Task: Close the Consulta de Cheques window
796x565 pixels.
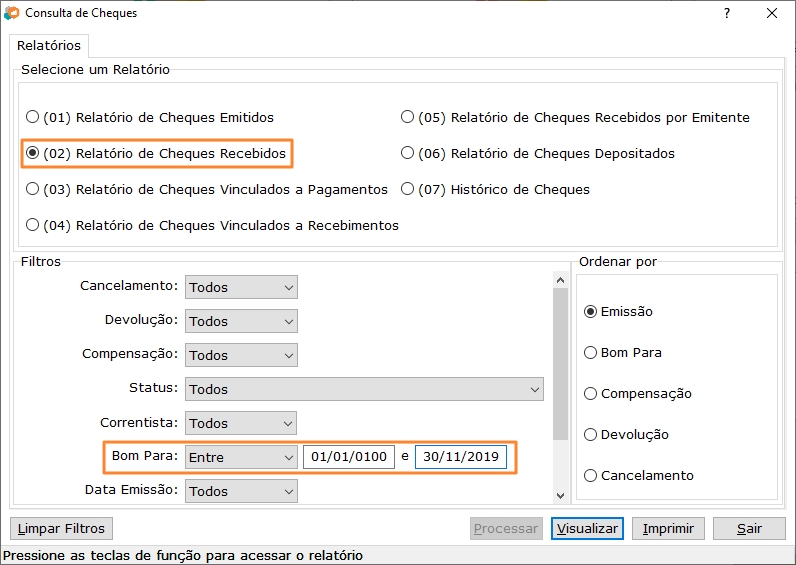Action: (x=772, y=13)
